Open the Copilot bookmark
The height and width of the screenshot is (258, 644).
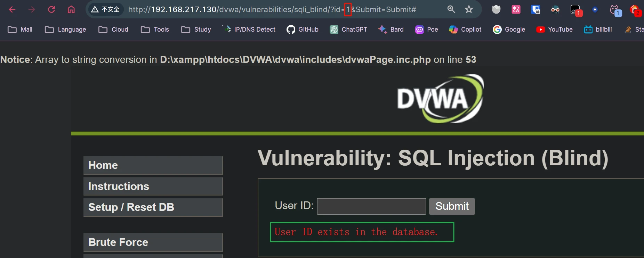tap(465, 30)
